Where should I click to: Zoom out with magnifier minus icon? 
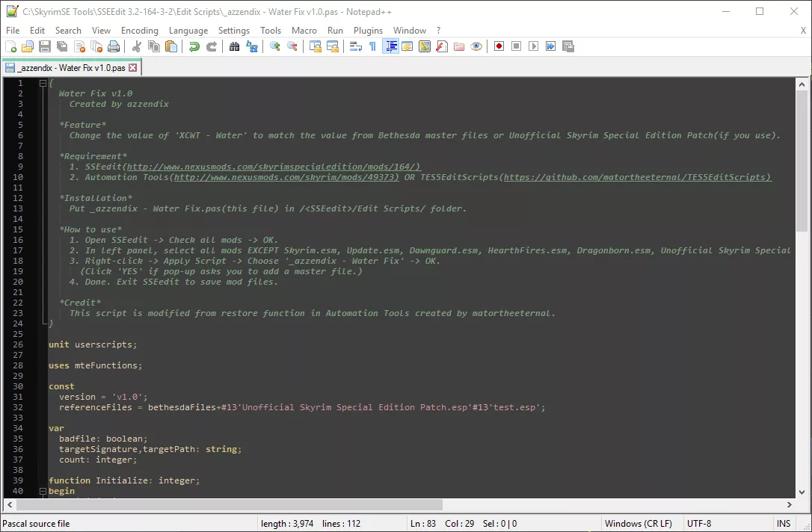[x=292, y=46]
